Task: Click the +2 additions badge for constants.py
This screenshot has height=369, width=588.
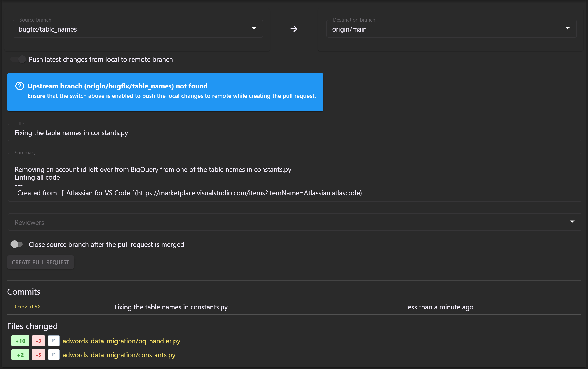Action: pyautogui.click(x=20, y=355)
